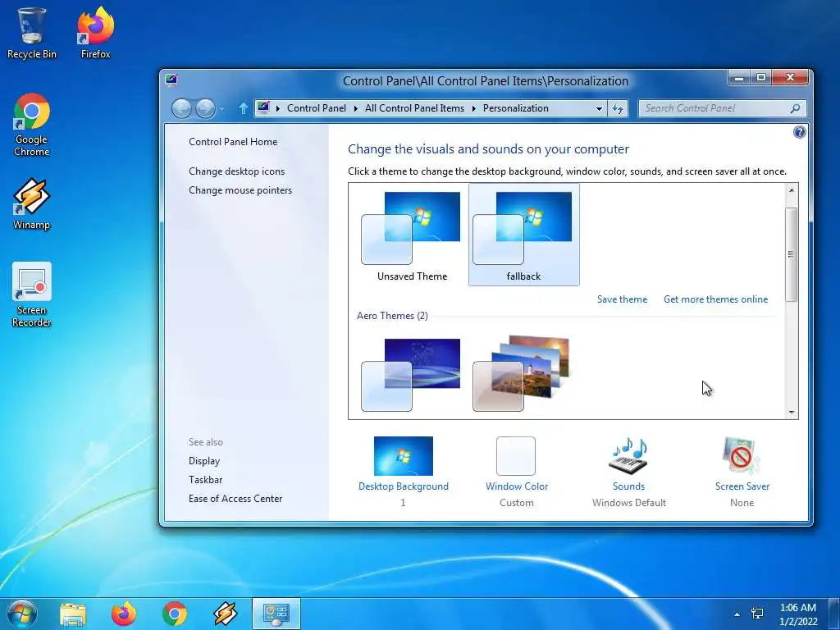
Task: Click the Save theme link
Action: click(x=622, y=299)
